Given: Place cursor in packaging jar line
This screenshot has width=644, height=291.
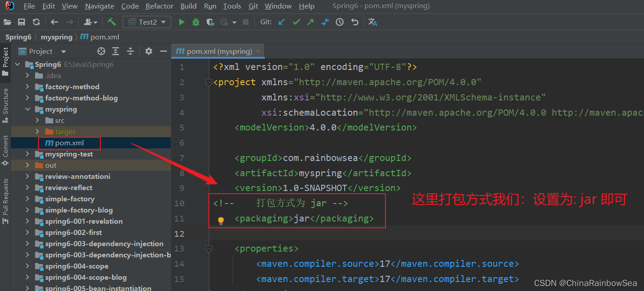Looking at the screenshot, I should point(304,218).
